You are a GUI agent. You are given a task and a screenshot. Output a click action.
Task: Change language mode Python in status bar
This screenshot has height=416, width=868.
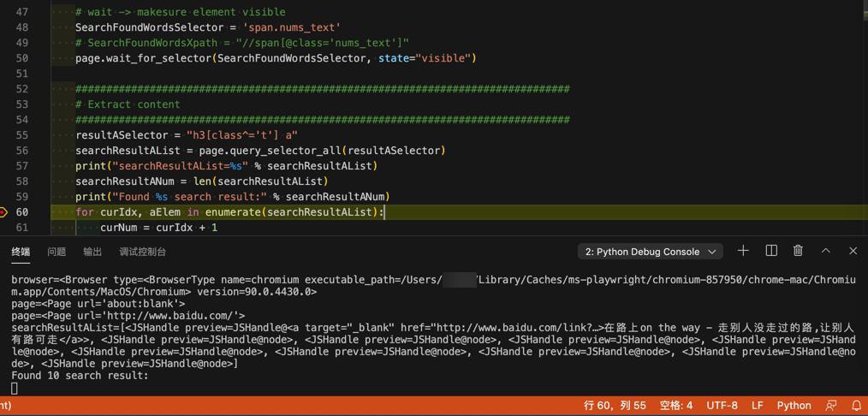tap(794, 406)
